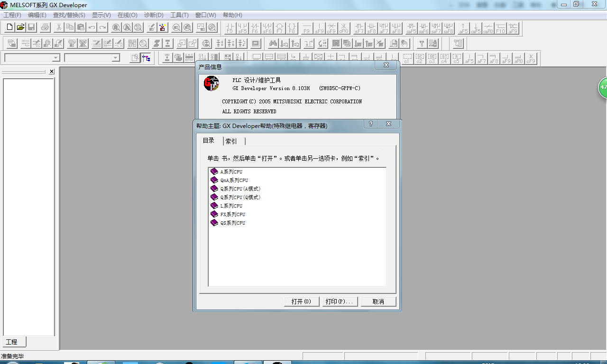Insert application instruction F8 bracket icon
Screen dimensions: 607x364
click(x=292, y=28)
